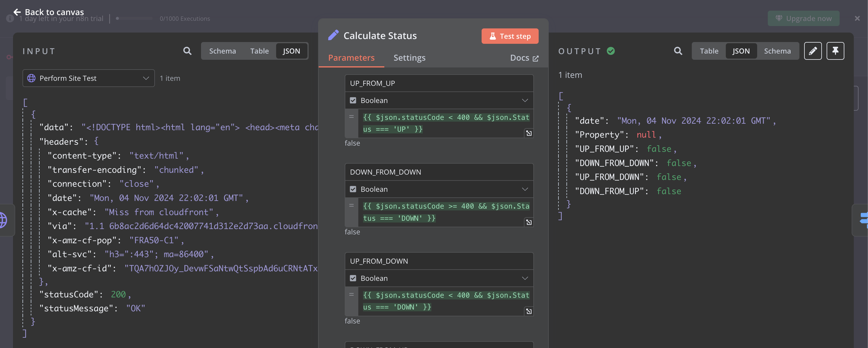Click the rename pencil icon beside Calculate Status
This screenshot has width=868, height=348.
[x=333, y=36]
